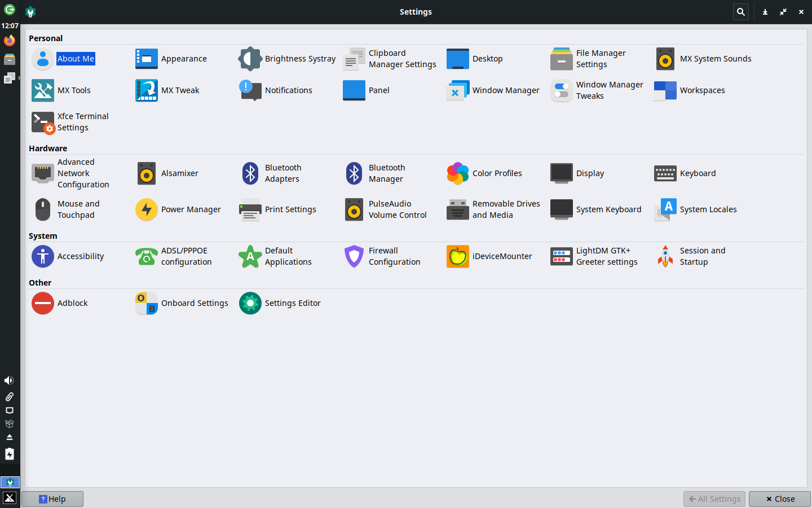
Task: Click the search button in title bar
Action: (741, 12)
